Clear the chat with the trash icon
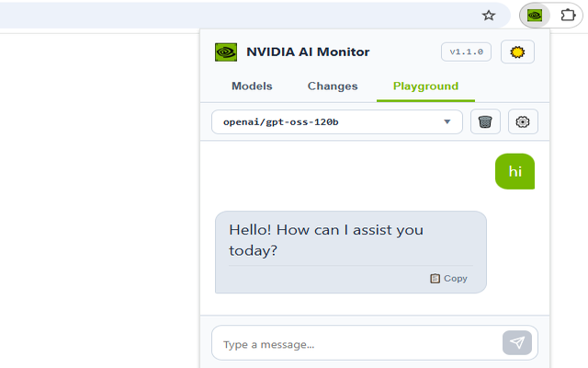Image resolution: width=588 pixels, height=368 pixels. point(485,121)
